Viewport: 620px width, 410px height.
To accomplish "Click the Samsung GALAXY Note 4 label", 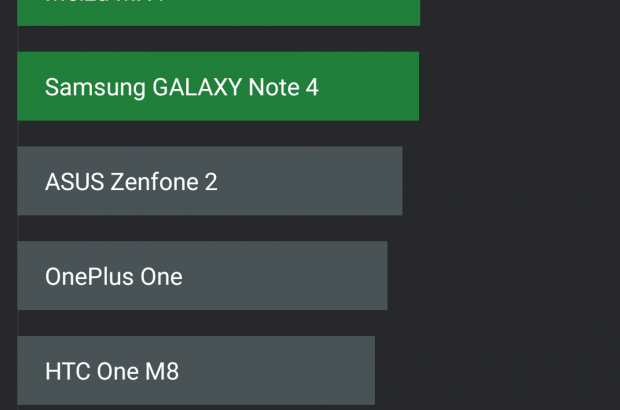I will pos(182,87).
